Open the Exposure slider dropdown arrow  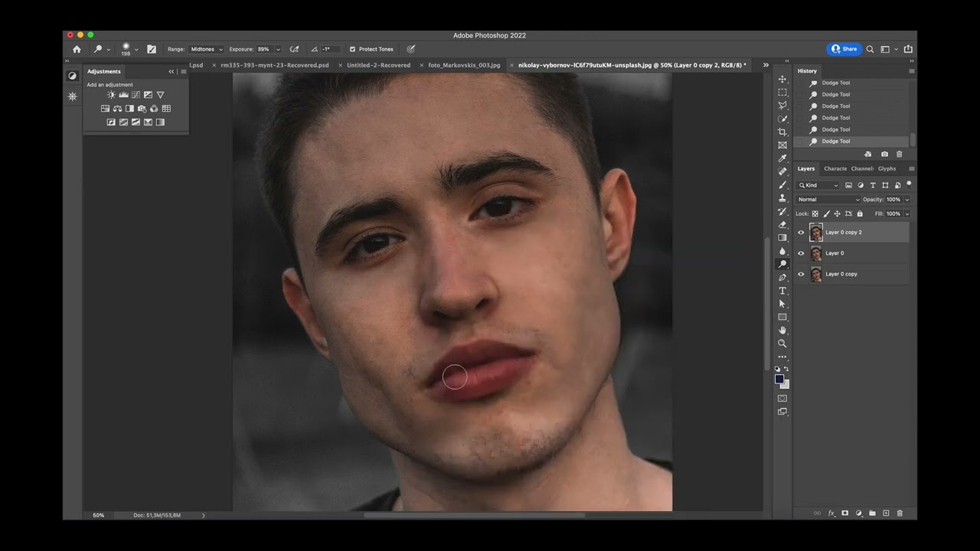(x=277, y=49)
